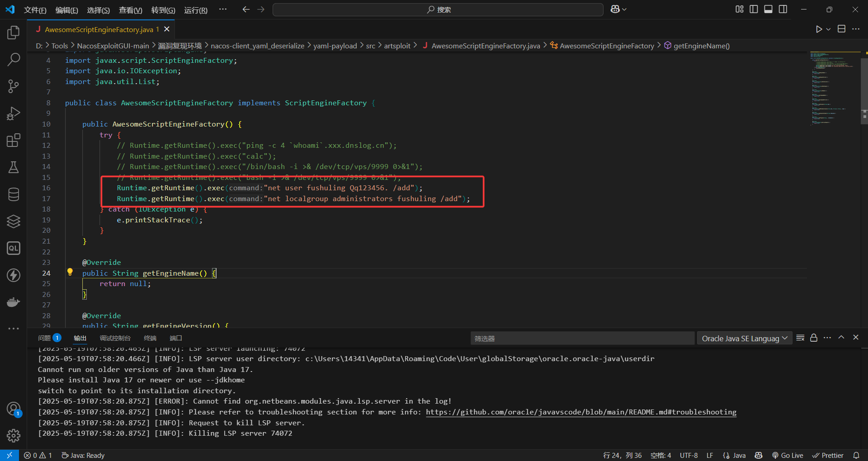Switch to the 调试控制台 panel tab
This screenshot has width=868, height=461.
click(x=115, y=338)
